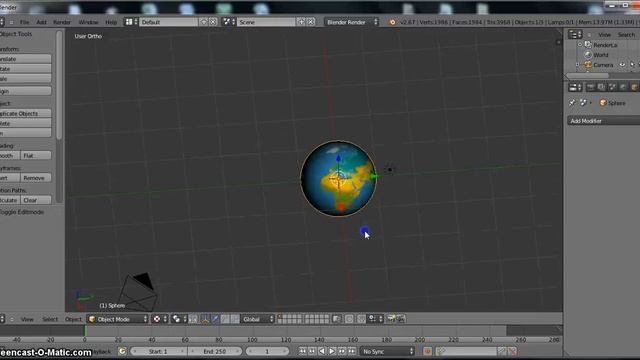Viewport: 640px width, 360px height.
Task: Open the outliner Search menu
Action: (x=626, y=35)
